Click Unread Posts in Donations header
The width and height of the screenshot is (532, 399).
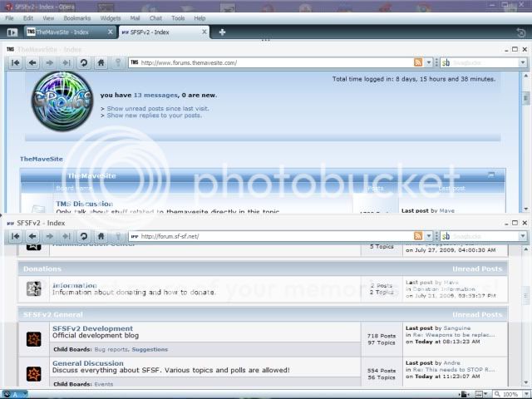[x=477, y=268]
